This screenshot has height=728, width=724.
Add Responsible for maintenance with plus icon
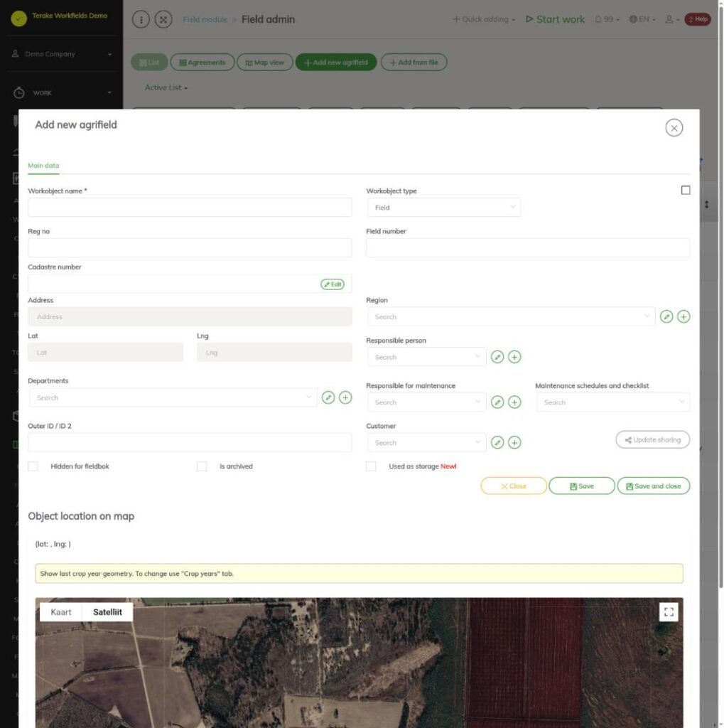tap(514, 402)
